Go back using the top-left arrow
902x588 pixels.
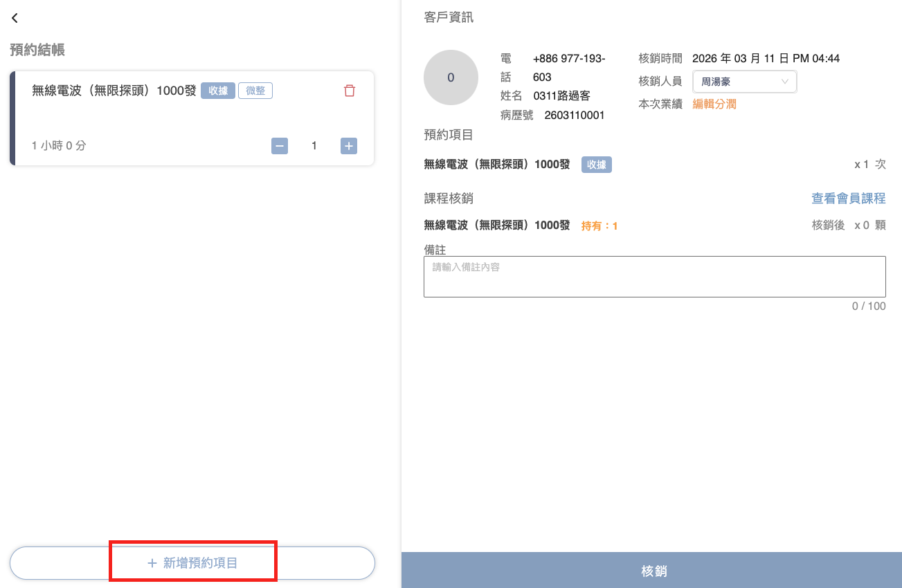15,19
